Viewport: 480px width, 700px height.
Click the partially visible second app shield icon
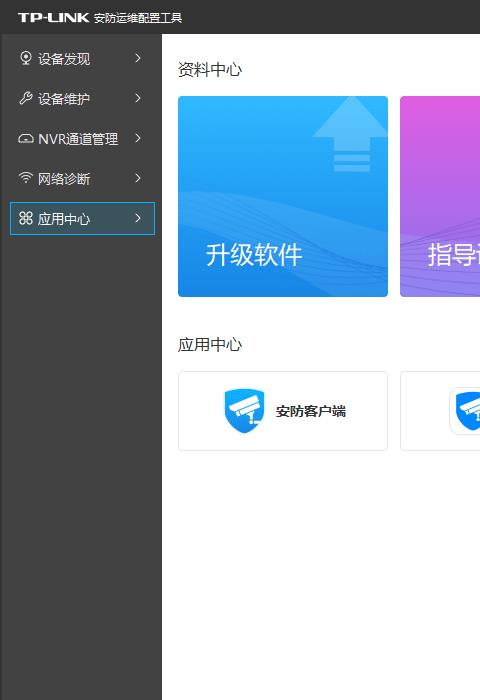pyautogui.click(x=467, y=411)
